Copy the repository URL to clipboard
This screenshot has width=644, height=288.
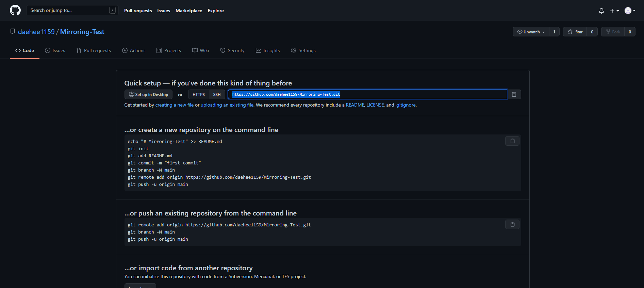[x=514, y=94]
